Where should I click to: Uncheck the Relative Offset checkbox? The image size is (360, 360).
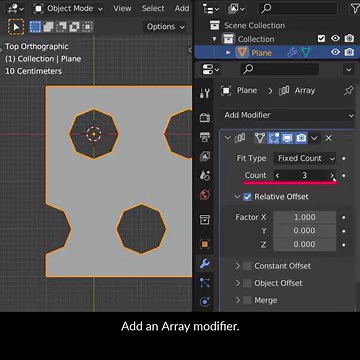pos(247,197)
